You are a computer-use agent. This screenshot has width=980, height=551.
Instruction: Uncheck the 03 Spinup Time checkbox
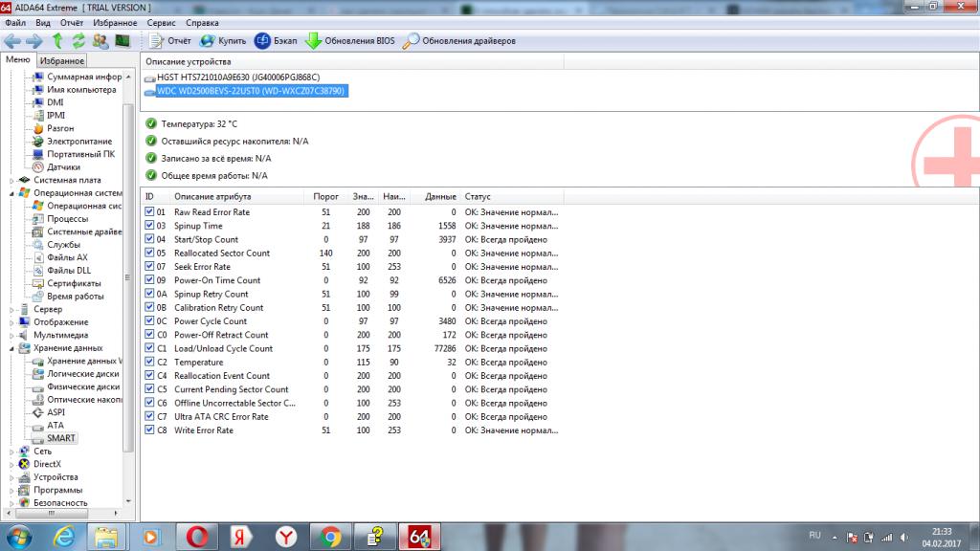click(x=149, y=226)
